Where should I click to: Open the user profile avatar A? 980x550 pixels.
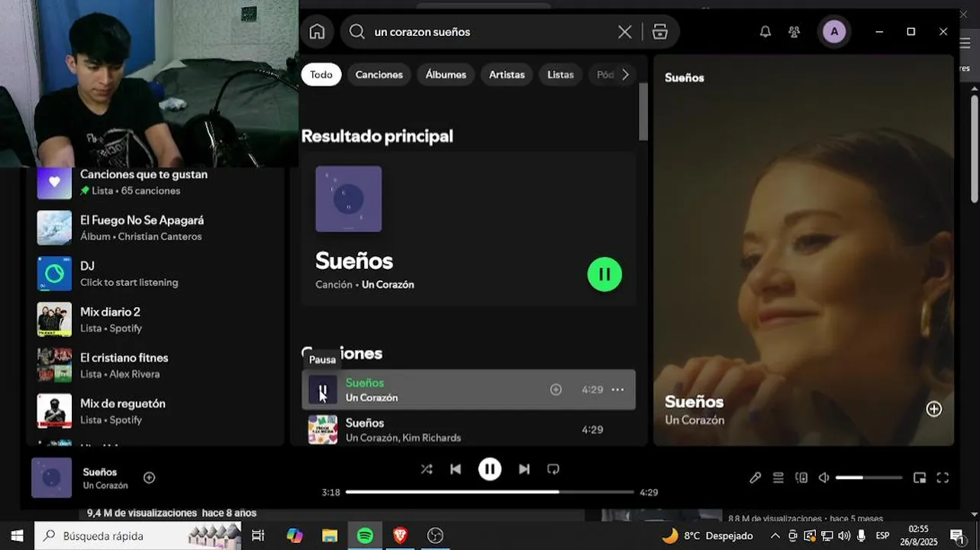(834, 31)
